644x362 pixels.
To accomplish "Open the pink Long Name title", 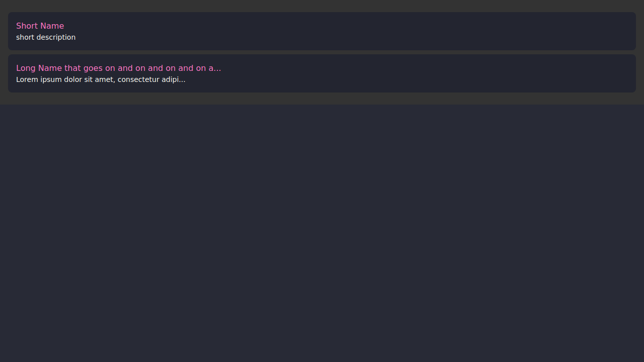I will (118, 68).
